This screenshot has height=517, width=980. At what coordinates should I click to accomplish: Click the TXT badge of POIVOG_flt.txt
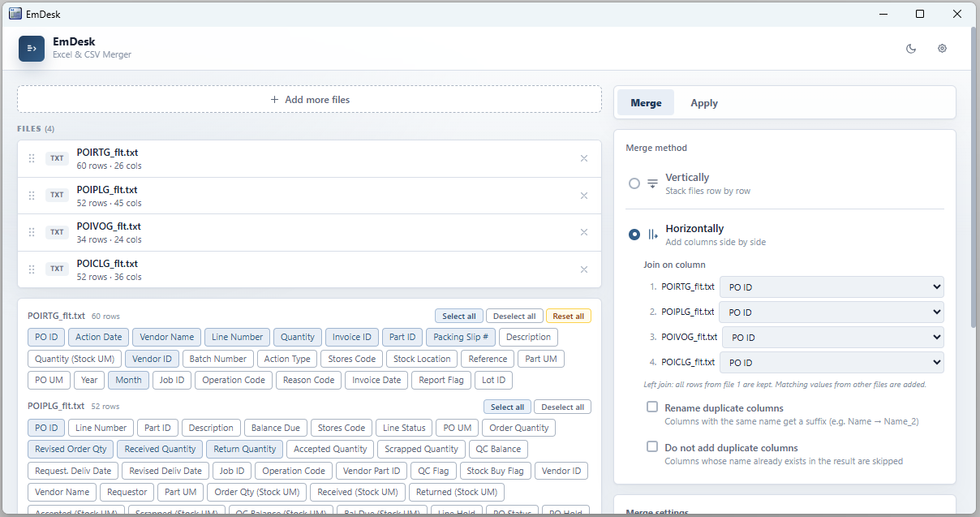[57, 232]
